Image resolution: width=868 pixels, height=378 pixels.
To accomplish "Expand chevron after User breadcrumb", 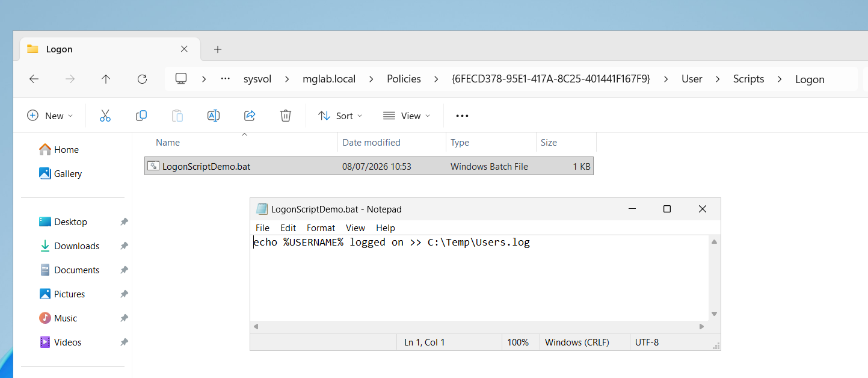I will [x=718, y=79].
